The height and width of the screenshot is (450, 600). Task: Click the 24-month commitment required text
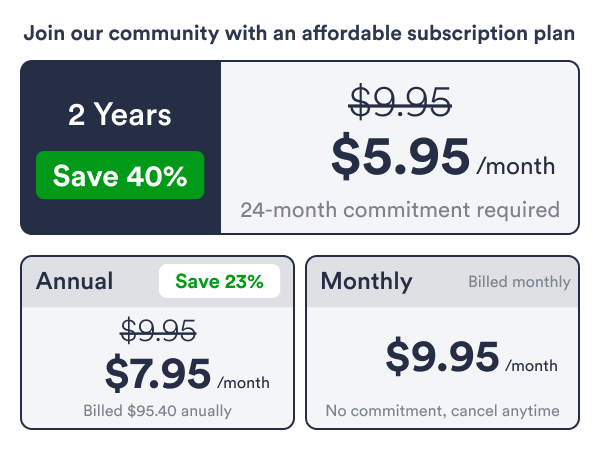point(400,210)
